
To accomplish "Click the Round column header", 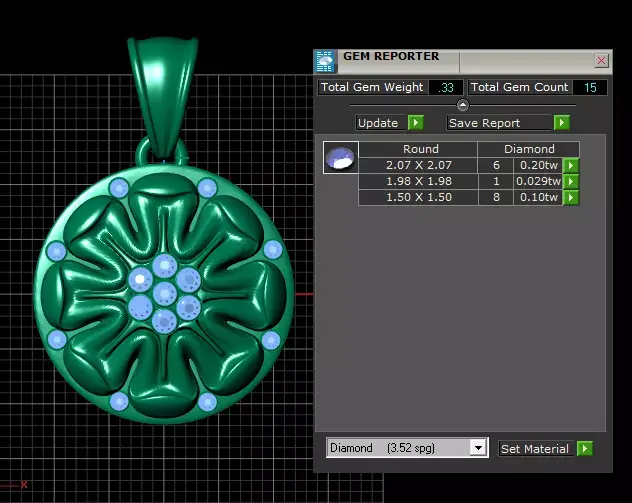I will click(418, 149).
